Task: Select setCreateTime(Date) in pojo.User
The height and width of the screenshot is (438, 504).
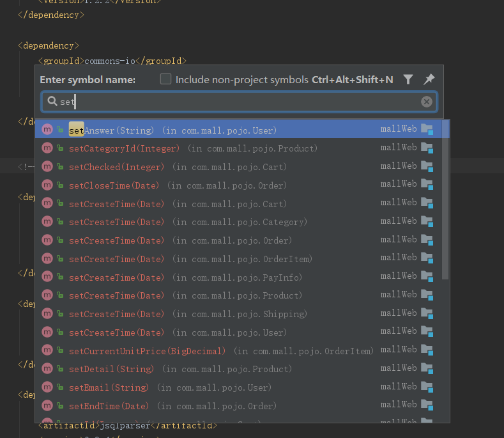Action: coord(238,332)
